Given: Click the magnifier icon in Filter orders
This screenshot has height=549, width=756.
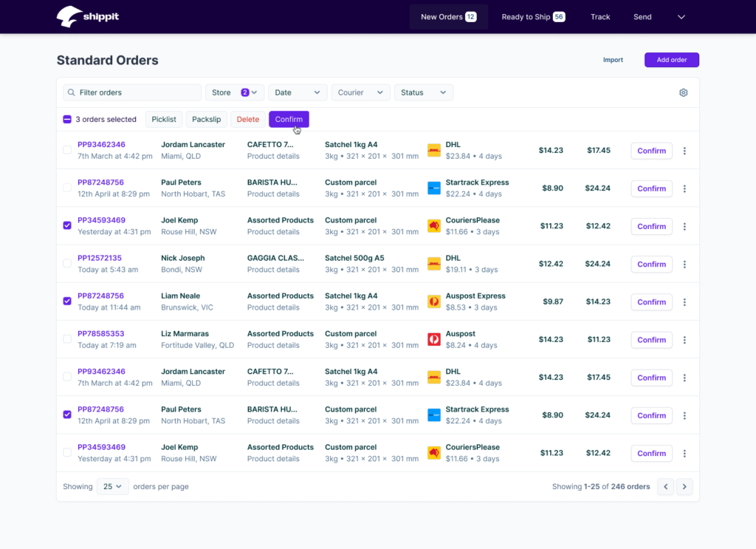Looking at the screenshot, I should [x=72, y=92].
